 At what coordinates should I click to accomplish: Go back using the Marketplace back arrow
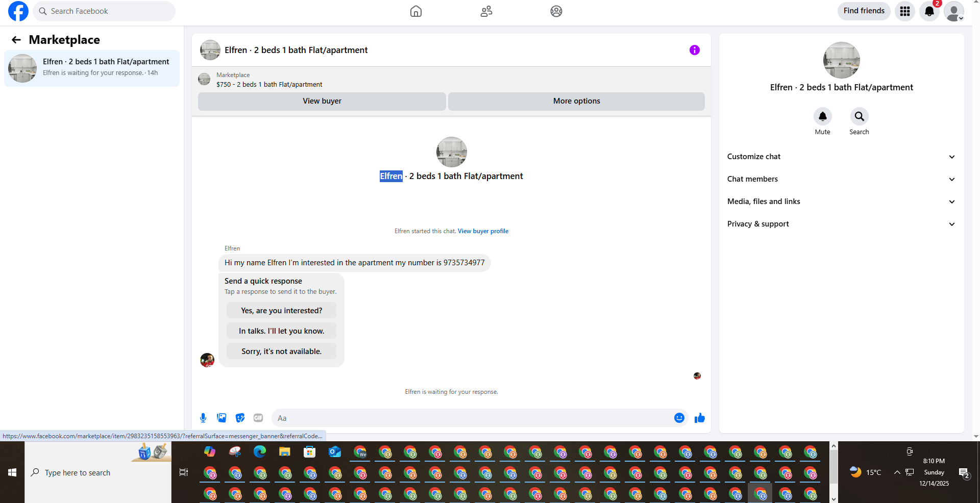point(16,40)
